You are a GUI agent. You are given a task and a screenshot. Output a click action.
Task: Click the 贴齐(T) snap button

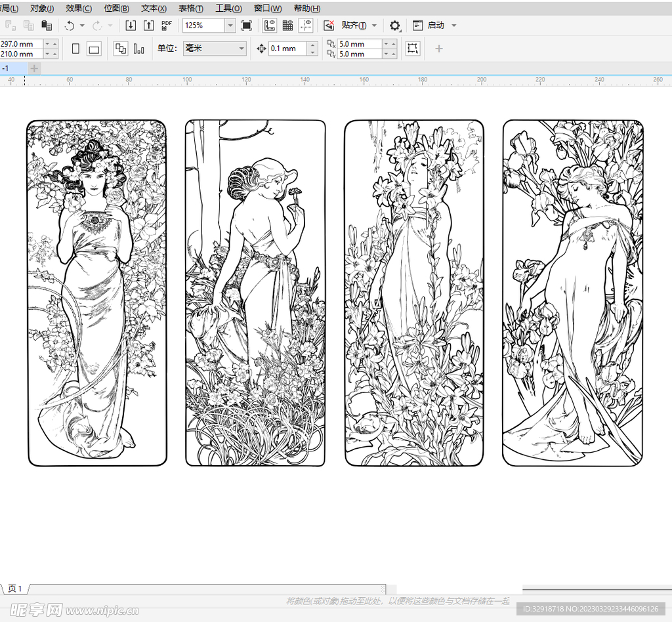(x=354, y=26)
